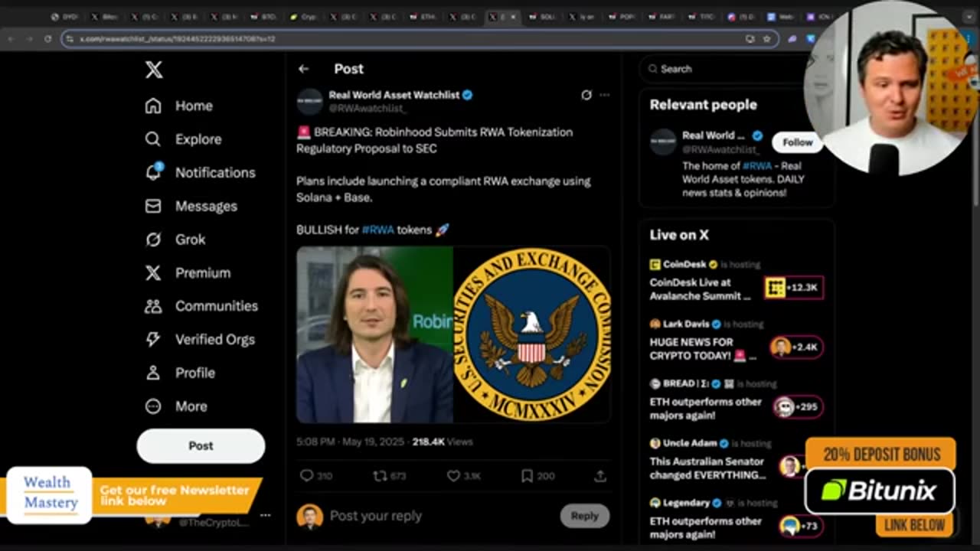
Task: Click the @RWAwatchlist_ handle under the author name
Action: [368, 109]
